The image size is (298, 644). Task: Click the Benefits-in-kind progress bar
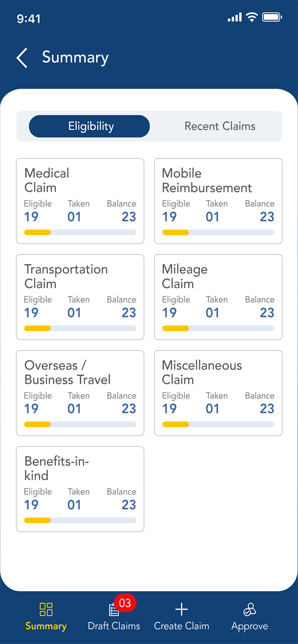tap(80, 520)
